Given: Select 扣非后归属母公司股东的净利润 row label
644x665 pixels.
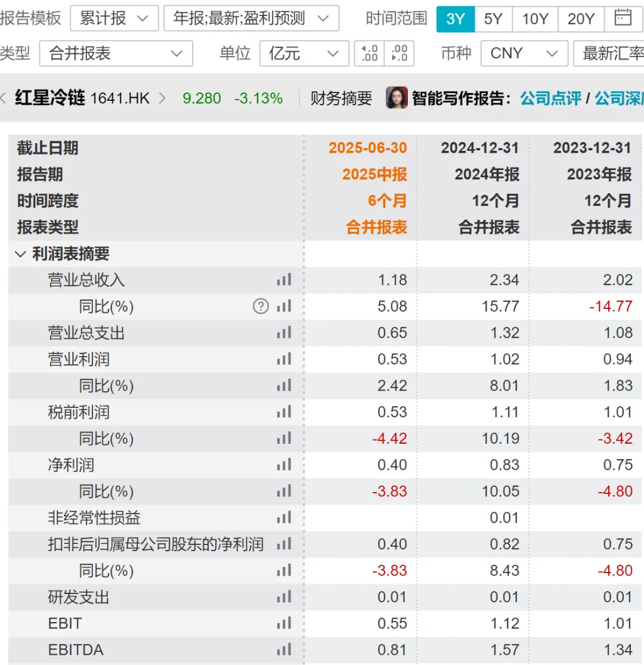Looking at the screenshot, I should (x=156, y=544).
